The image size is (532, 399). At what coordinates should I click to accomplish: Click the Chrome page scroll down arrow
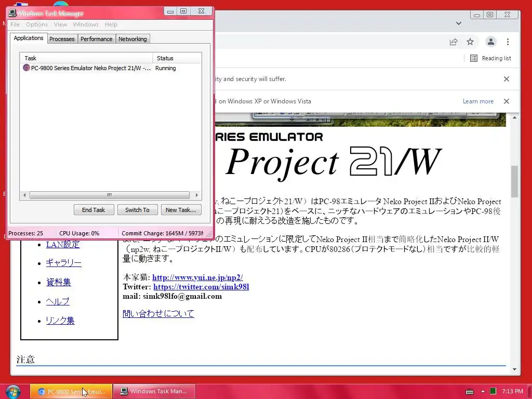click(515, 369)
